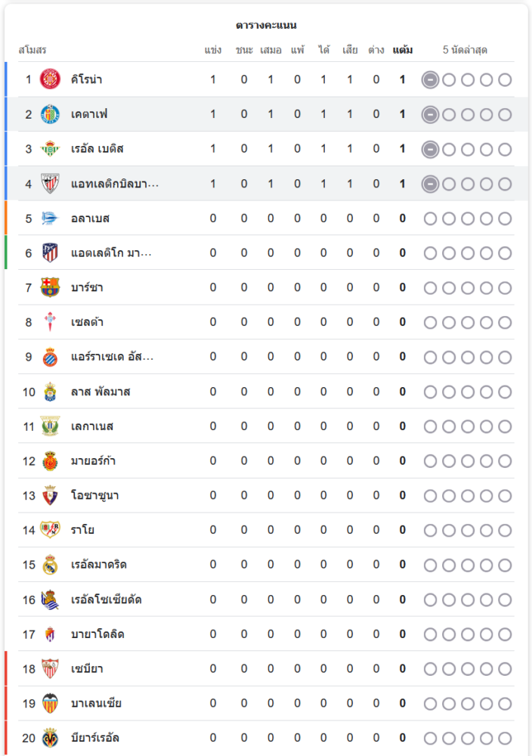
Task: Select the ลาส พัลมาส team name
Action: (101, 392)
